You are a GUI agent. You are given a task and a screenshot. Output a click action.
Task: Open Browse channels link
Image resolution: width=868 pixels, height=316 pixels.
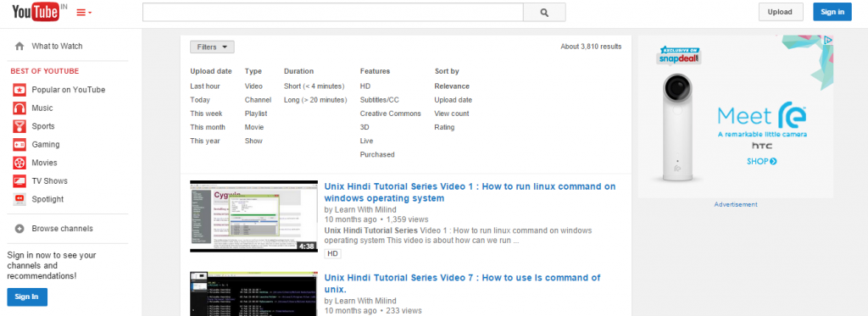(x=62, y=229)
